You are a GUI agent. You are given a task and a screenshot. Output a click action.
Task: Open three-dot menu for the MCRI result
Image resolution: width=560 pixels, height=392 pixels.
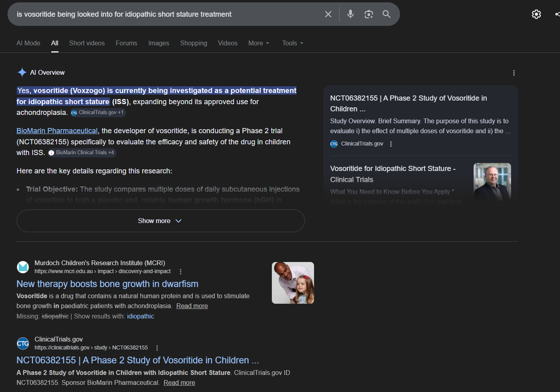pos(181,272)
